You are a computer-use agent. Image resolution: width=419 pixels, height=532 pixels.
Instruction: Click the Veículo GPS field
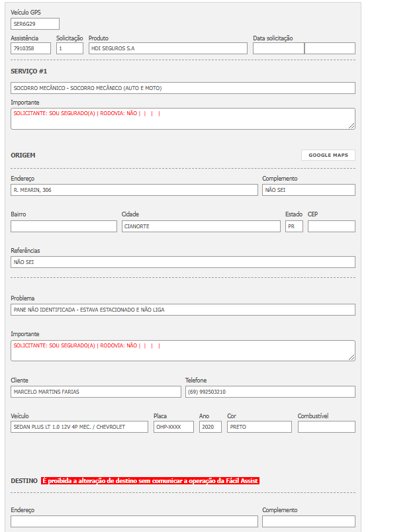35,24
